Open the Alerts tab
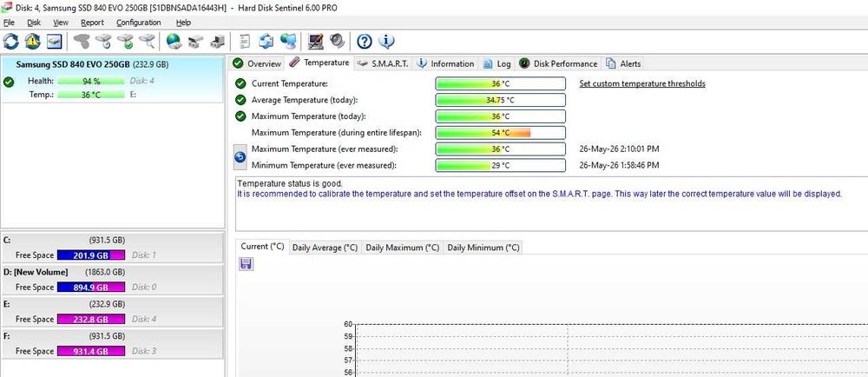 coord(623,63)
